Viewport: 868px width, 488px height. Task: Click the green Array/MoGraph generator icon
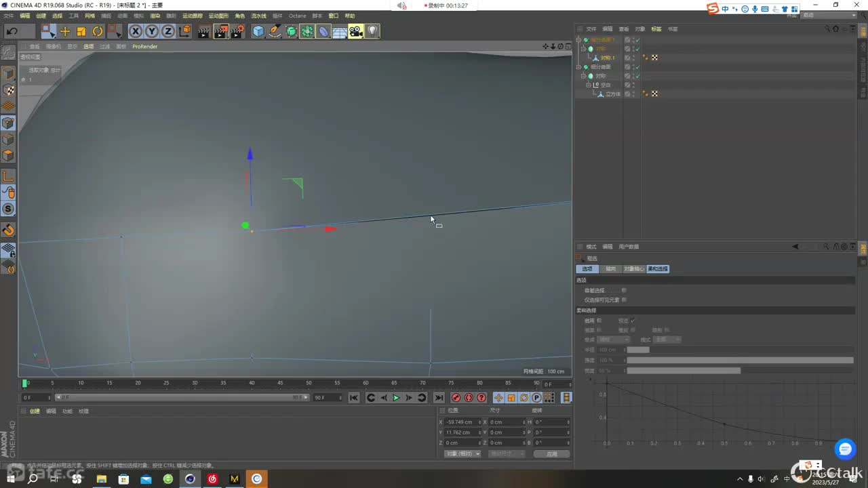pyautogui.click(x=307, y=31)
